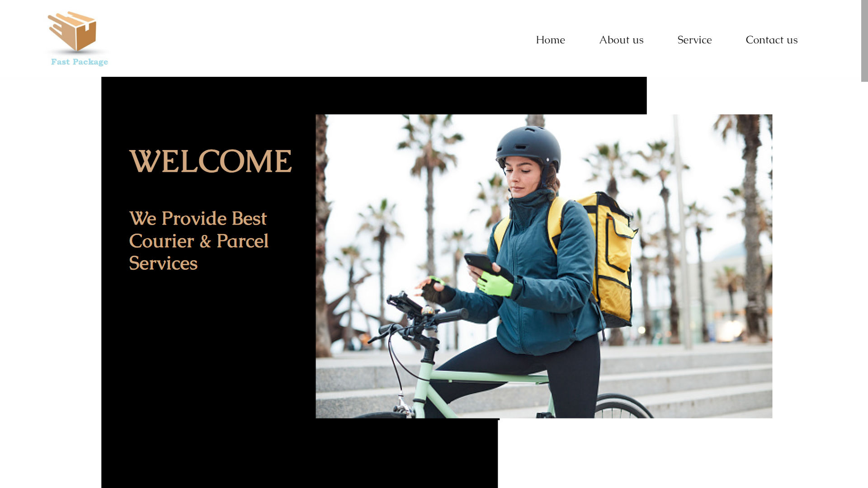
Task: Open the Home menu item
Action: click(550, 40)
